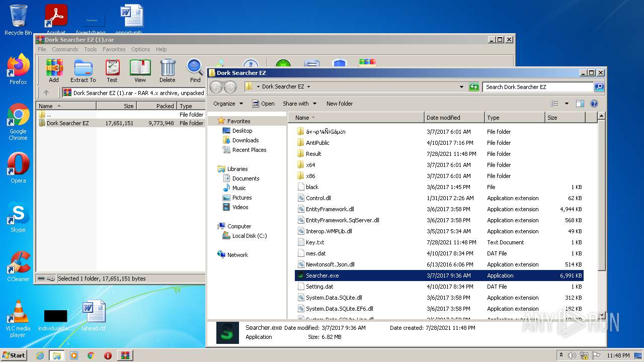The height and width of the screenshot is (362, 644).
Task: Click the Delete icon in WinRAR toolbar
Action: click(x=168, y=71)
